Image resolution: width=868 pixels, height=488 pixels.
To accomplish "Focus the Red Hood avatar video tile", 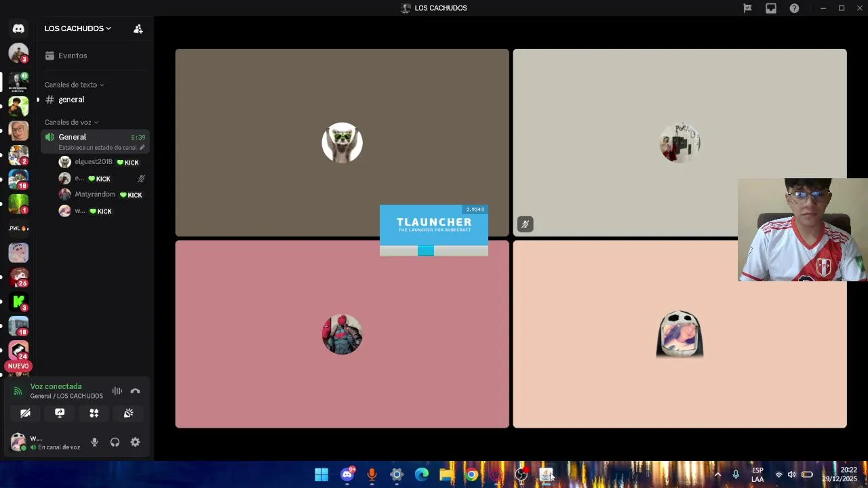I will point(342,334).
